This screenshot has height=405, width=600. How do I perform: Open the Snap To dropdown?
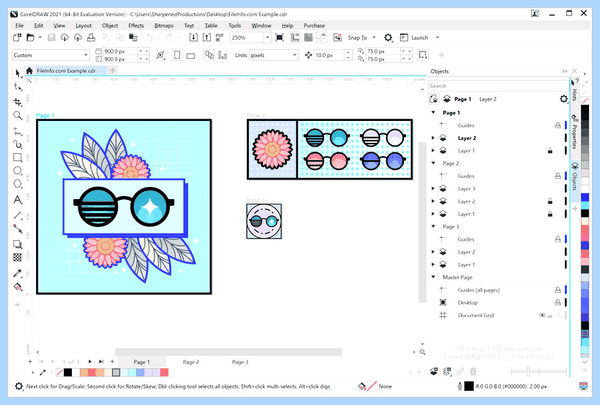[374, 38]
